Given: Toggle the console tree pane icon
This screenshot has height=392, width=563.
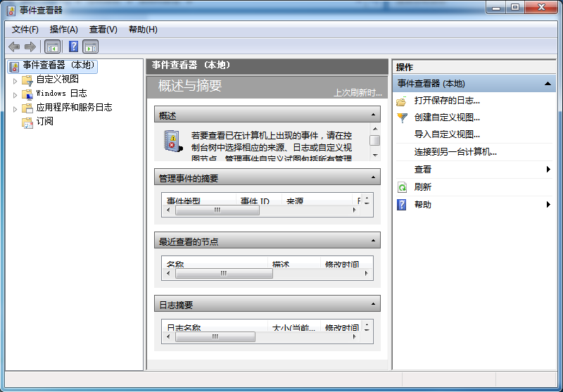Looking at the screenshot, I should tap(52, 46).
